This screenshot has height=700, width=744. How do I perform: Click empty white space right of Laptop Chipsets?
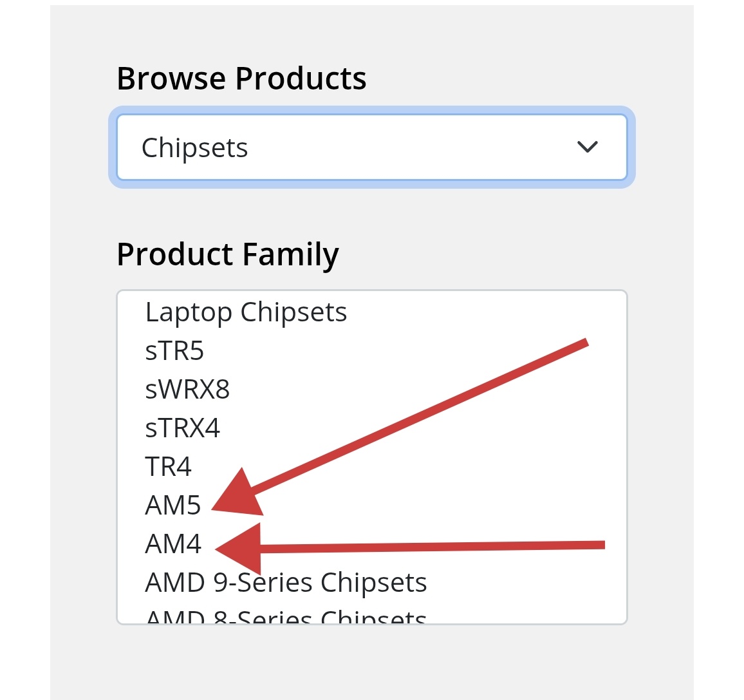pos(483,312)
